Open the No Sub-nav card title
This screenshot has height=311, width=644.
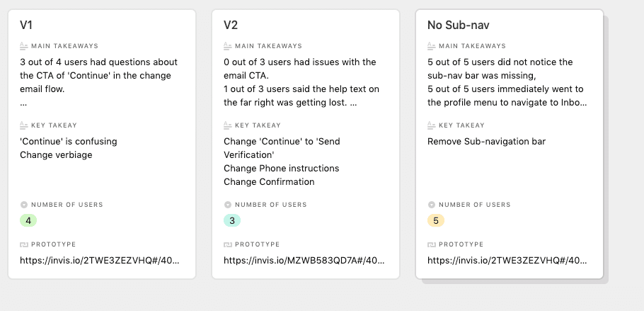459,25
